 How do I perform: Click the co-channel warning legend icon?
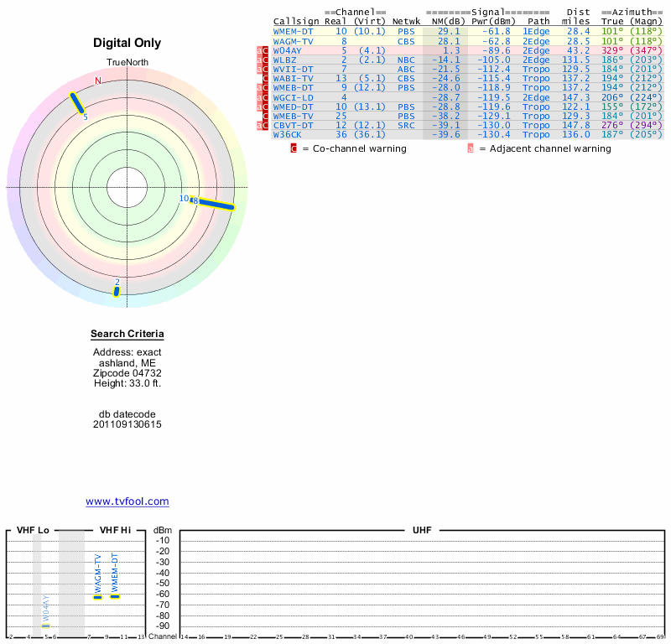coord(294,148)
